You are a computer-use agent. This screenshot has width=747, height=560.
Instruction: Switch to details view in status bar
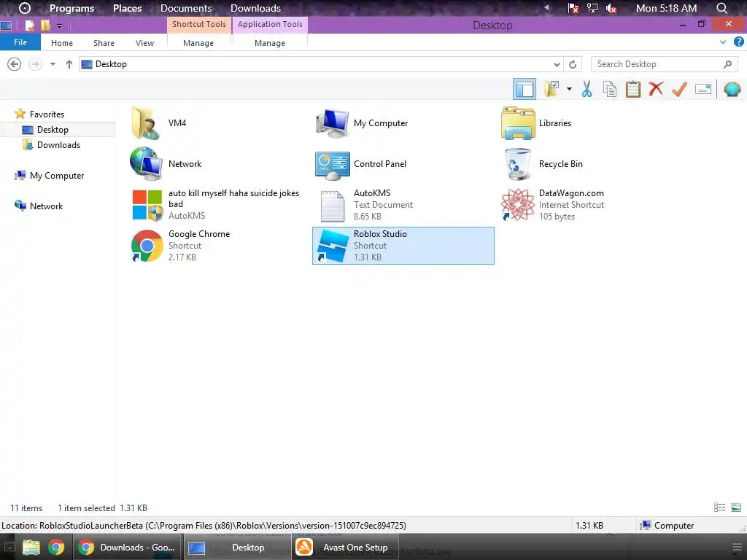click(x=719, y=507)
